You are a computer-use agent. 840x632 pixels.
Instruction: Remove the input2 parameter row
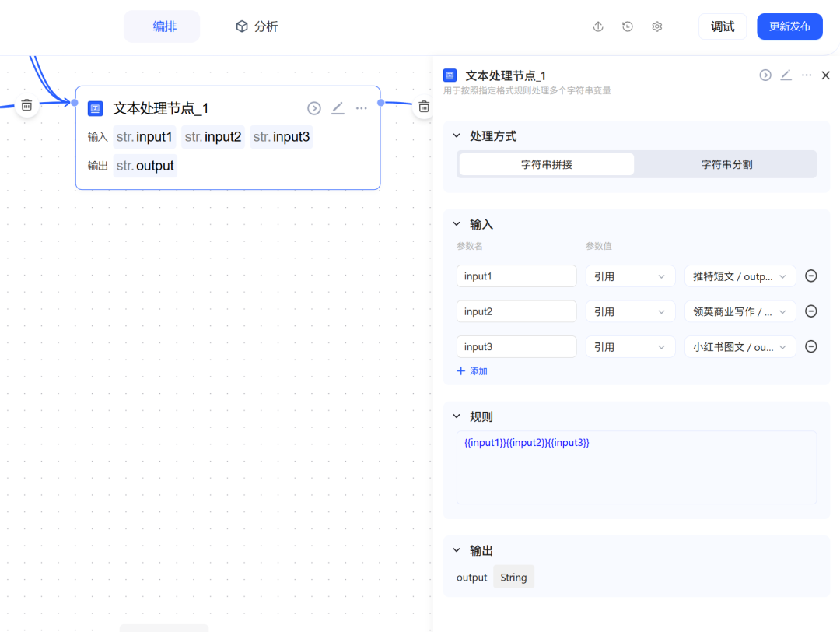point(811,311)
